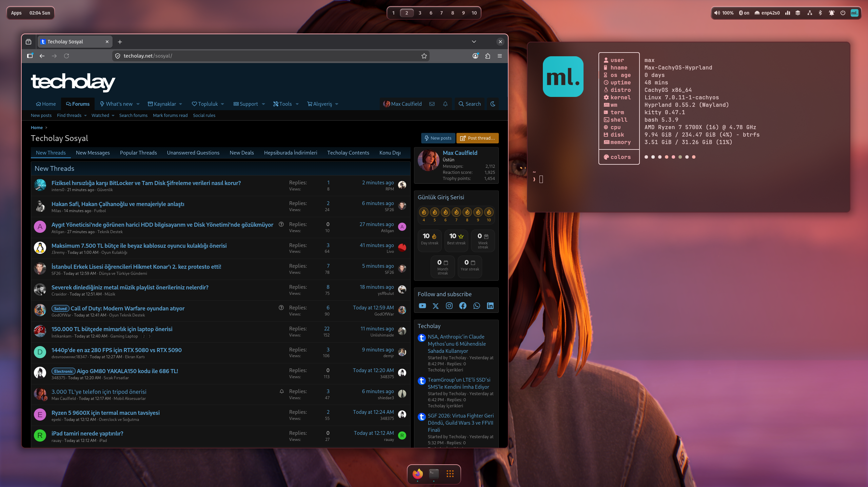This screenshot has width=868, height=487.
Task: Click the Post thread button
Action: pos(477,138)
